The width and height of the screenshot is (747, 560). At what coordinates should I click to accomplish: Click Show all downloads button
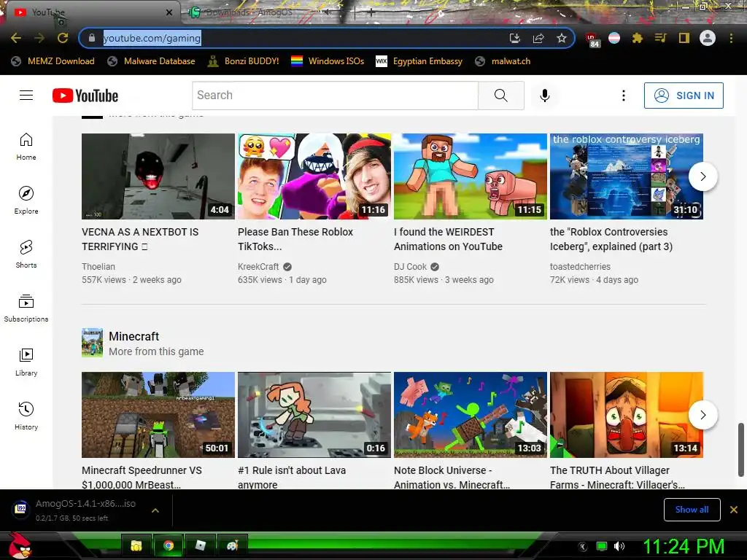[x=692, y=510]
